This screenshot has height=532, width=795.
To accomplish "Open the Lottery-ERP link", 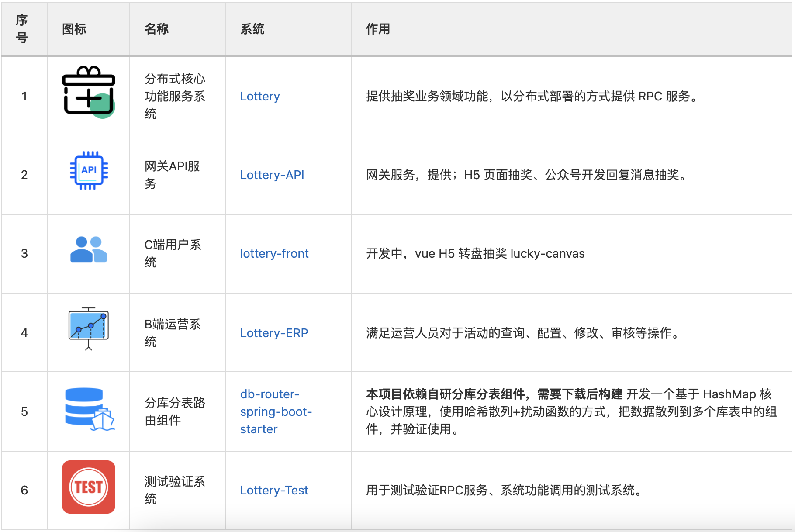I will [274, 333].
